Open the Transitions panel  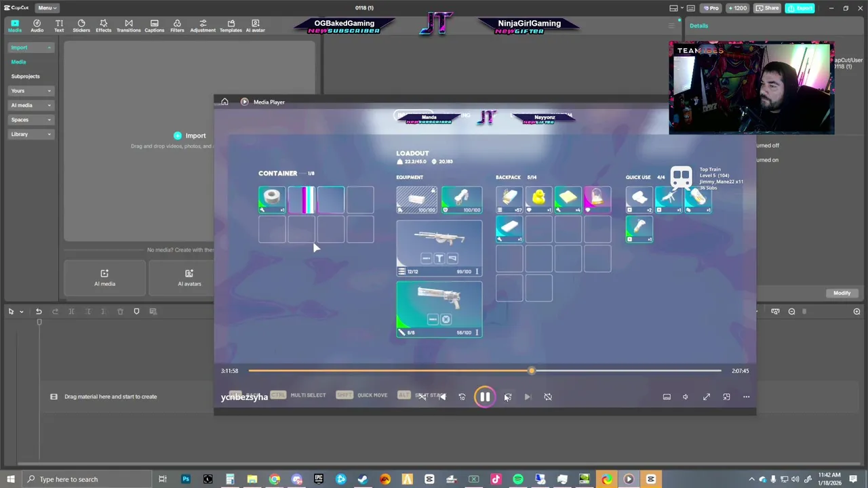pos(128,26)
